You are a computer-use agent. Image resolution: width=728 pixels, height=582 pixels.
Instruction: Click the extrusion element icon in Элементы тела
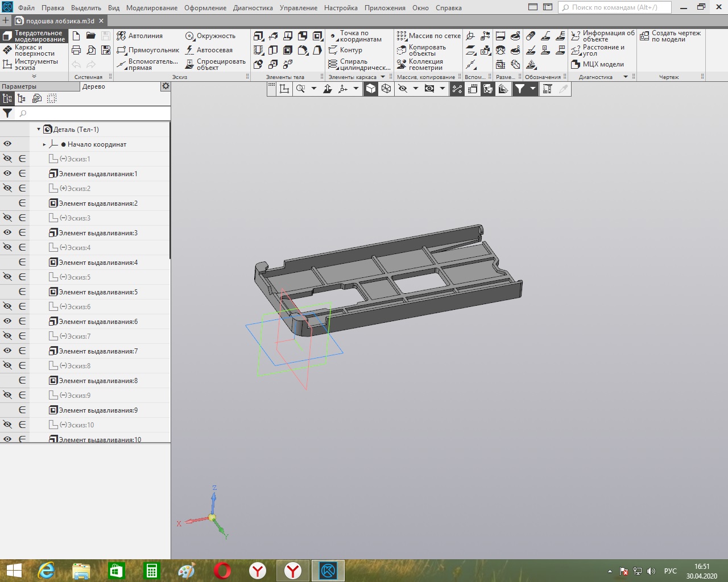[259, 36]
